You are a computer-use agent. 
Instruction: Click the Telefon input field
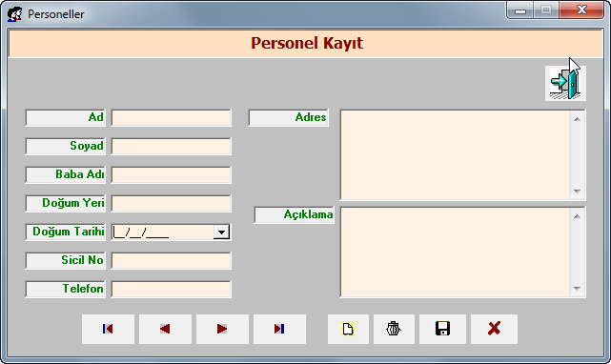(171, 289)
